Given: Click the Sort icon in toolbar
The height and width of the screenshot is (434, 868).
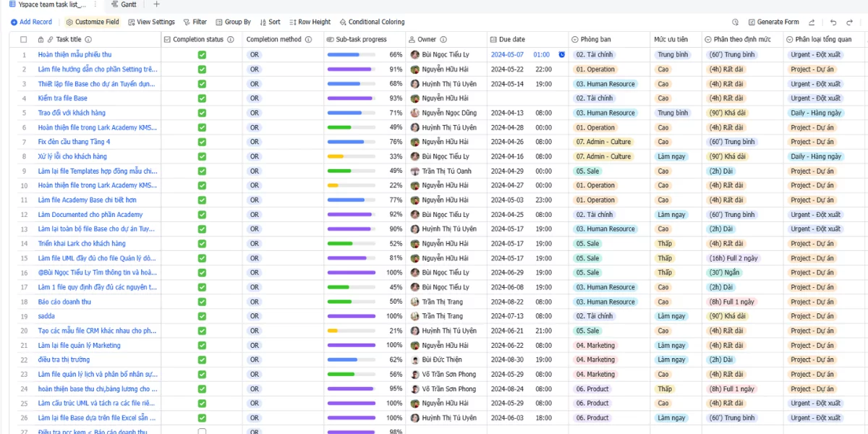Looking at the screenshot, I should pyautogui.click(x=263, y=22).
